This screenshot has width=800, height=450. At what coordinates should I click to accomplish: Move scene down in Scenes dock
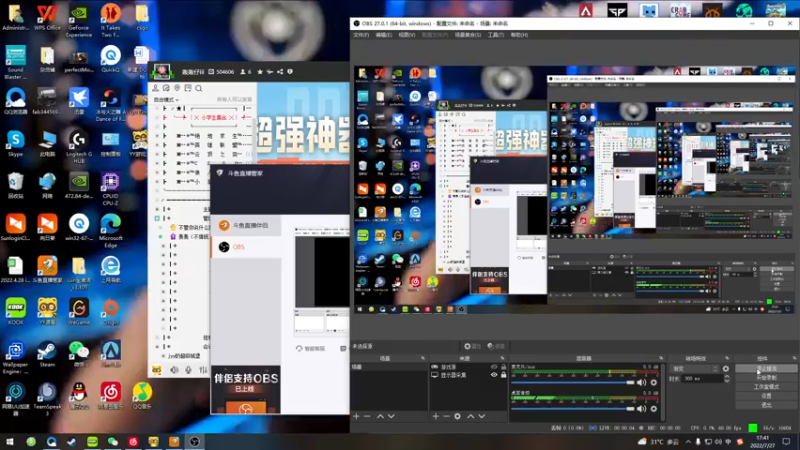(391, 416)
